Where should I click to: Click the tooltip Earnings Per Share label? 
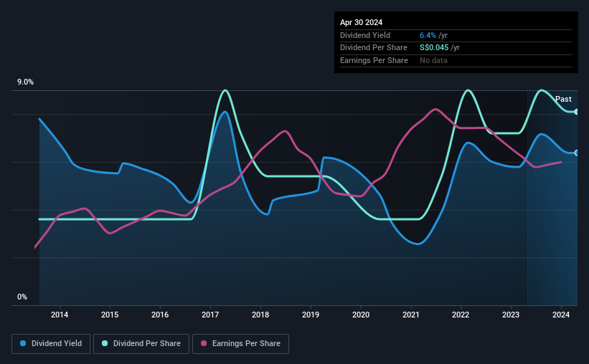coord(374,60)
